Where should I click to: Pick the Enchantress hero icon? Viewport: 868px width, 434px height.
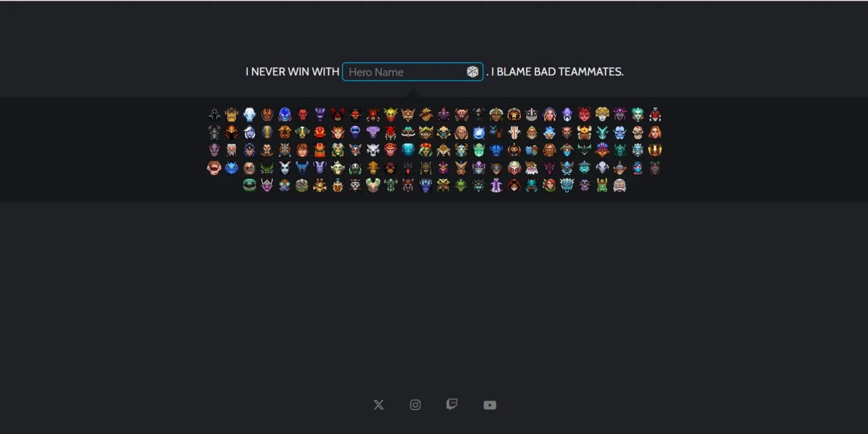tap(338, 132)
